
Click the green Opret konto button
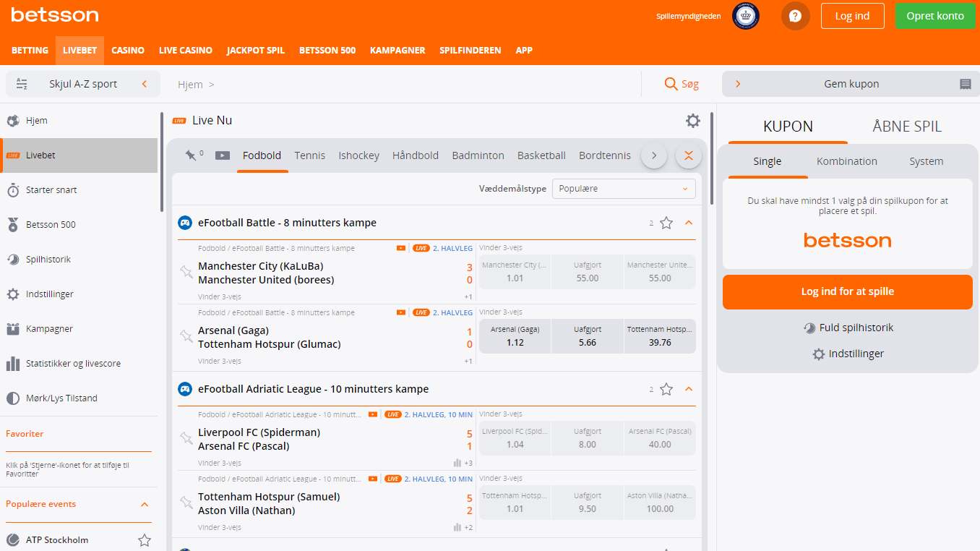[x=934, y=16]
